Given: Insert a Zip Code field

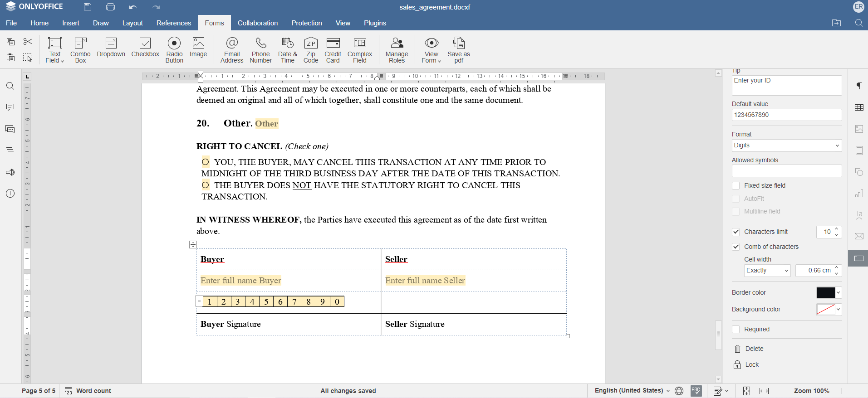Looking at the screenshot, I should point(310,49).
